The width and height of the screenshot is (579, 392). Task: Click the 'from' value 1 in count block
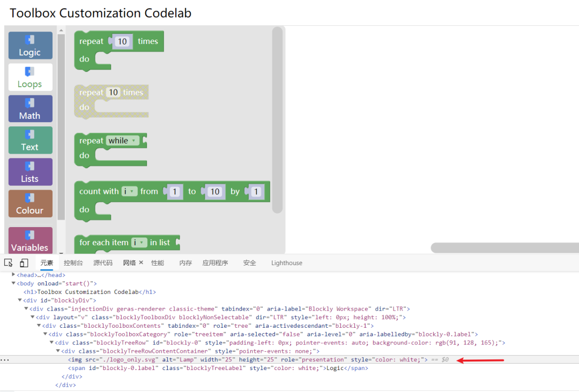tap(175, 191)
